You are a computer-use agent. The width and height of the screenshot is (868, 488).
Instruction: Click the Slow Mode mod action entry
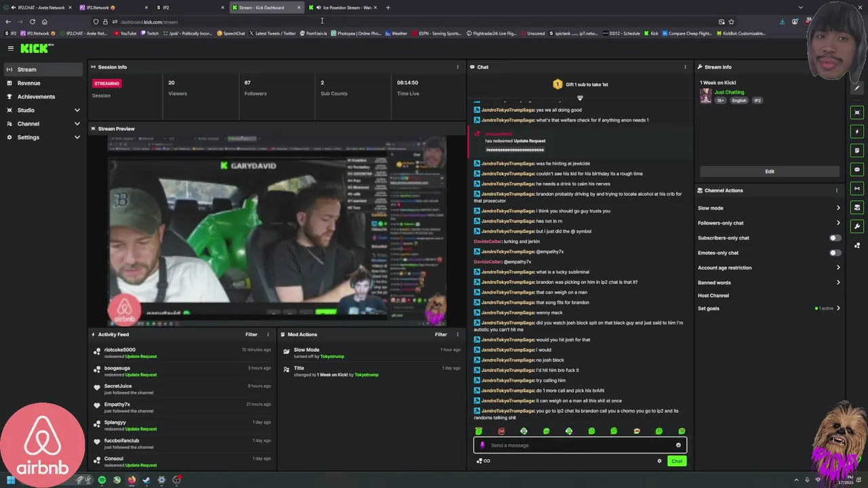pos(372,352)
